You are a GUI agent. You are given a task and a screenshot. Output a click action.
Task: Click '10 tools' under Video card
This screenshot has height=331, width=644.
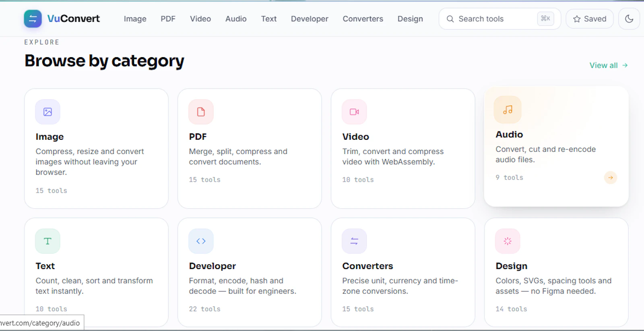pyautogui.click(x=358, y=180)
